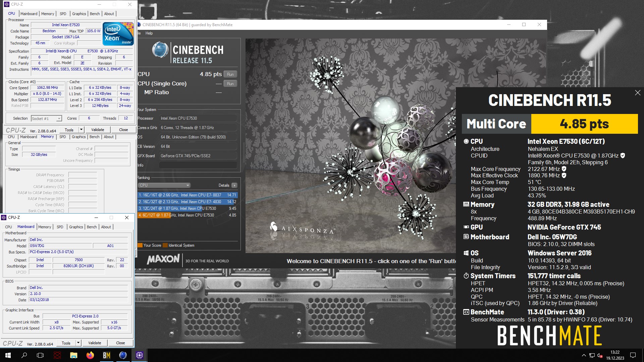Click the Core Speed value 1062.98 MHz

(47, 88)
